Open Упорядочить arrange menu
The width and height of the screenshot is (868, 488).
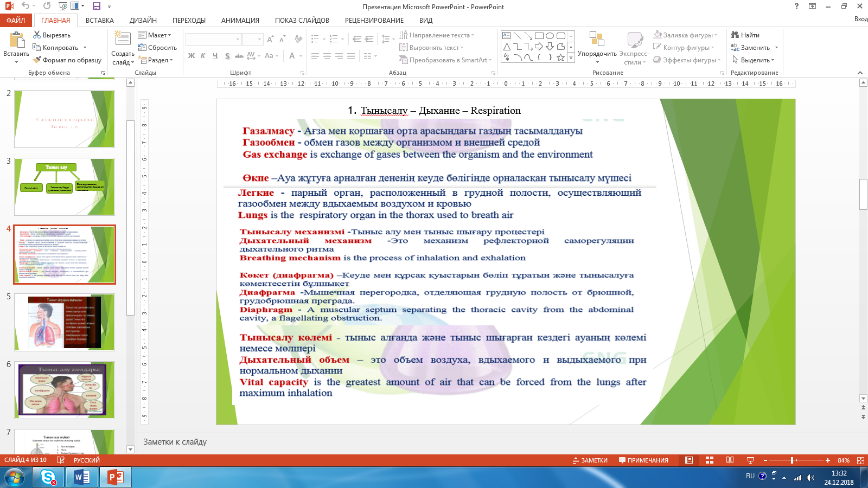tap(597, 48)
